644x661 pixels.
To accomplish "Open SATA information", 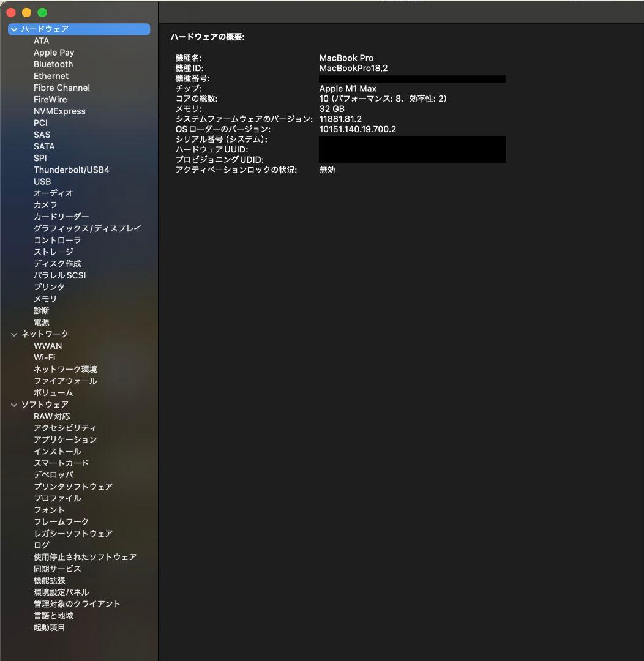I will coord(44,146).
